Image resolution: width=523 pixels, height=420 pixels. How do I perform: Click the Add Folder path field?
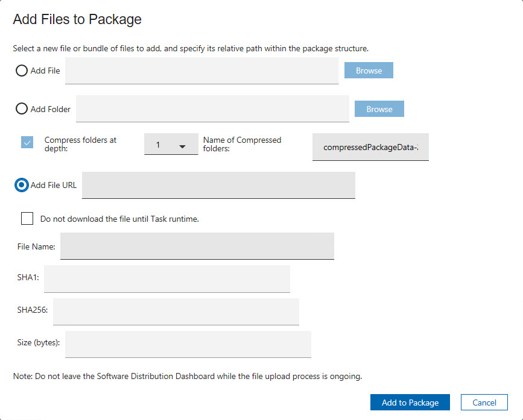(x=212, y=108)
